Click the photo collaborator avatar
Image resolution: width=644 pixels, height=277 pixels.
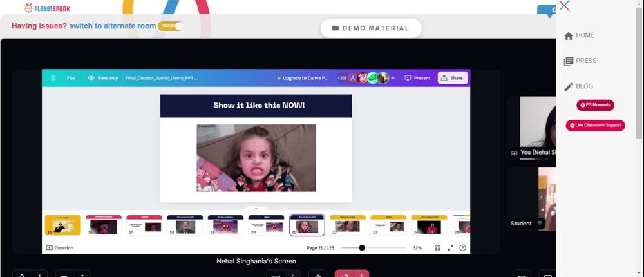tap(383, 78)
